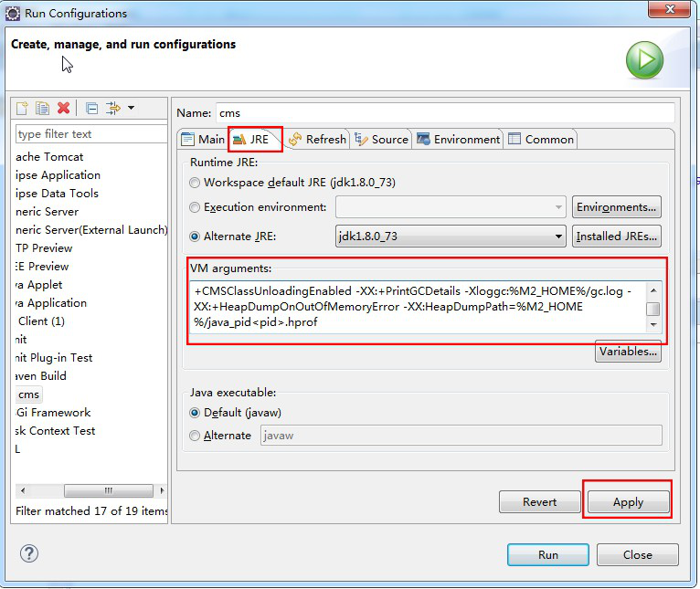The width and height of the screenshot is (700, 589).
Task: Delete selected configuration with red X icon
Action: [x=63, y=108]
